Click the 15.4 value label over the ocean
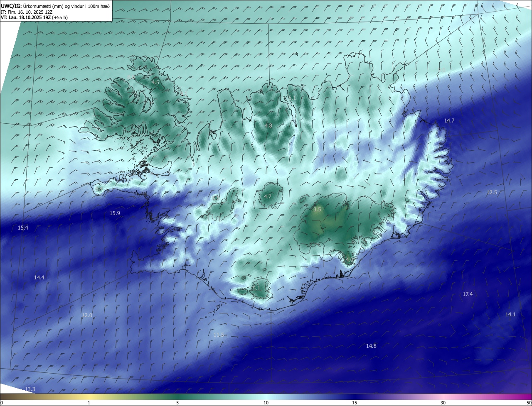The width and height of the screenshot is (532, 406). (x=23, y=227)
